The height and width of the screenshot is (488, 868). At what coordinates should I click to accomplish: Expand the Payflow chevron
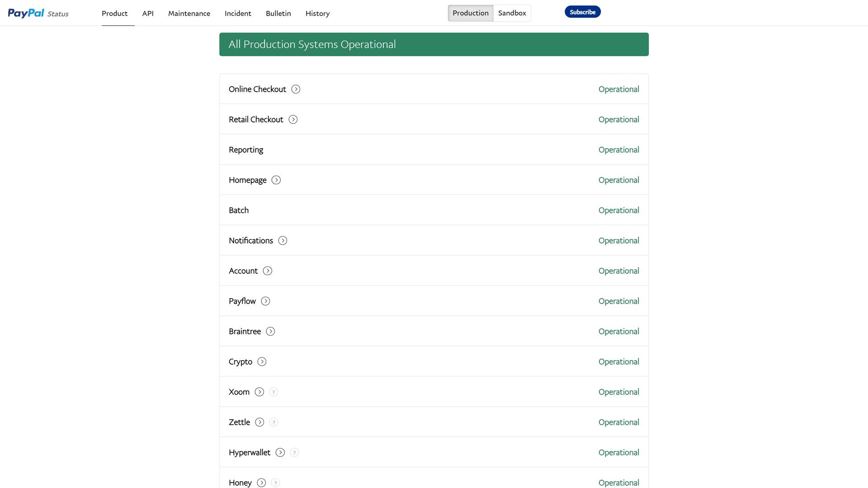265,301
